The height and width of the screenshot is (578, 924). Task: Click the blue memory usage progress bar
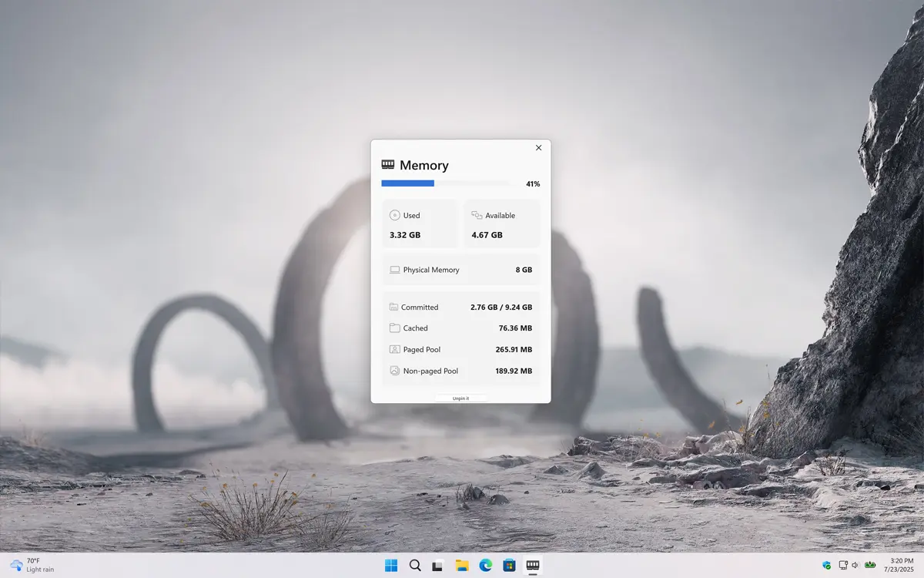point(408,183)
